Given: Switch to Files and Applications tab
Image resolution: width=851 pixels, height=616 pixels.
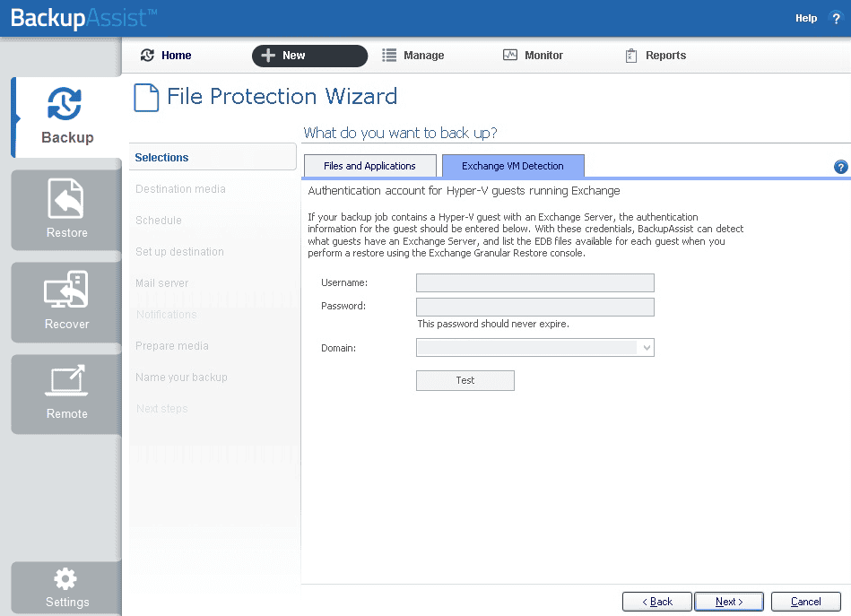Looking at the screenshot, I should pyautogui.click(x=369, y=166).
